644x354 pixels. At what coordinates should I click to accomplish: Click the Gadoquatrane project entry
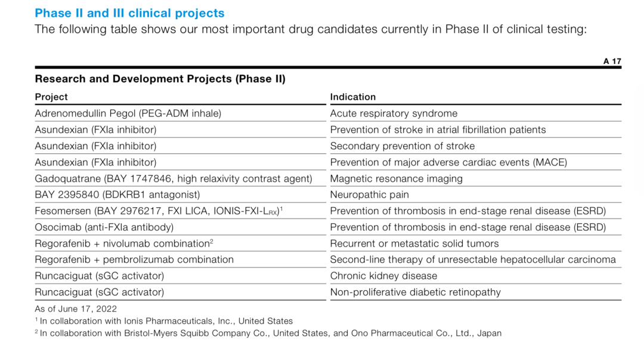pyautogui.click(x=173, y=178)
